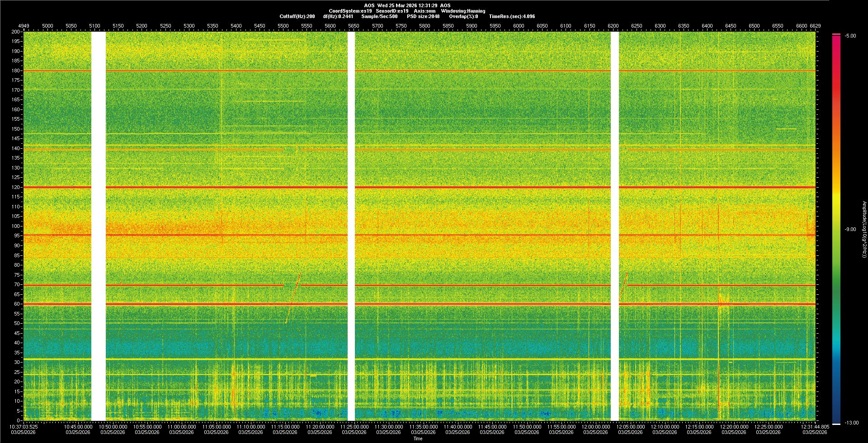
Task: Click the 200 Hz tick at top of frequency axis
Action: coord(16,32)
